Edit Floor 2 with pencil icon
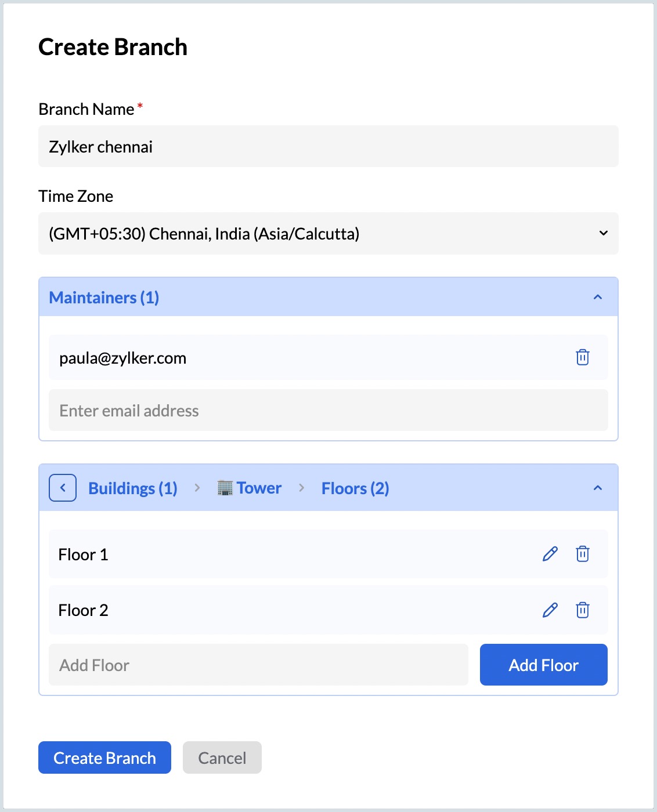657x812 pixels. 550,610
